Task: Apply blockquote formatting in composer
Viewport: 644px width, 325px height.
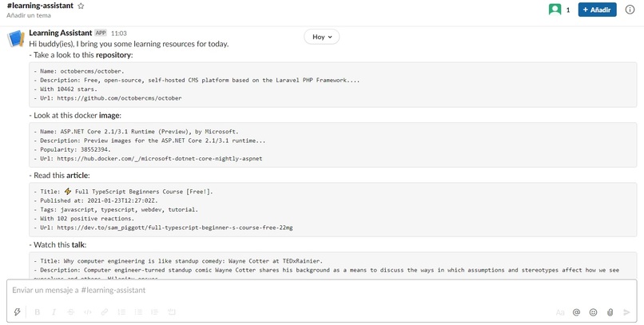Action: tap(155, 312)
